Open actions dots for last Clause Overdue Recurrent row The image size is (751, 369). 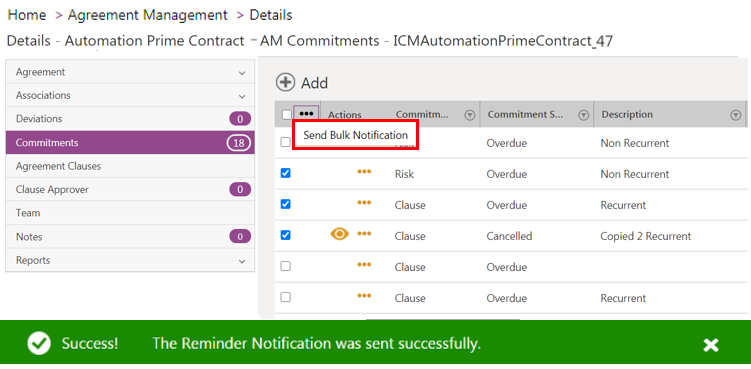click(x=364, y=296)
